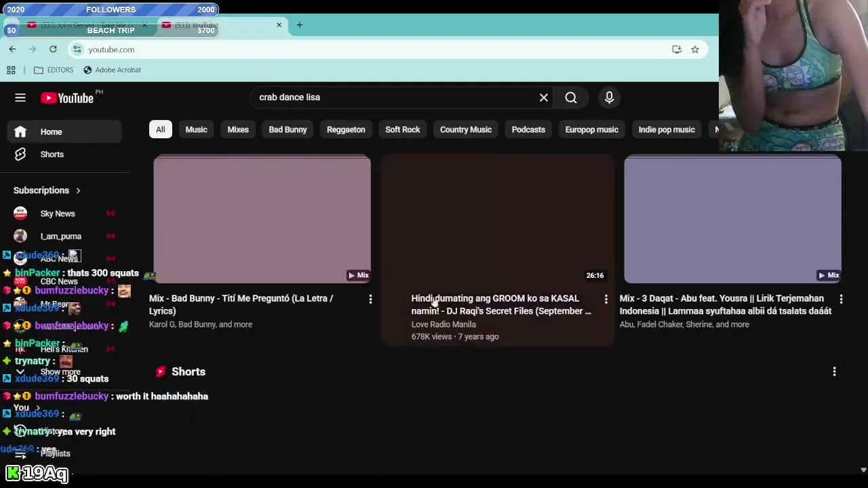Open more options for 3 Daqat mix
This screenshot has height=488, width=868.
click(x=841, y=299)
